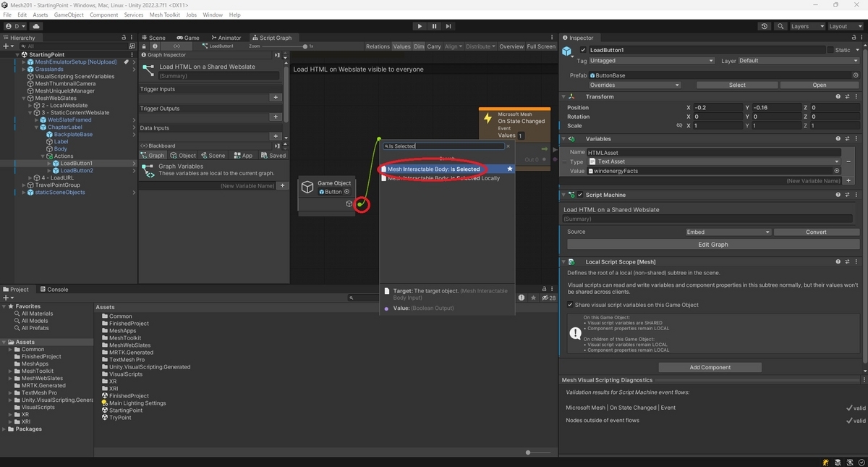Open the Layers dropdown
868x467 pixels.
coord(807,26)
